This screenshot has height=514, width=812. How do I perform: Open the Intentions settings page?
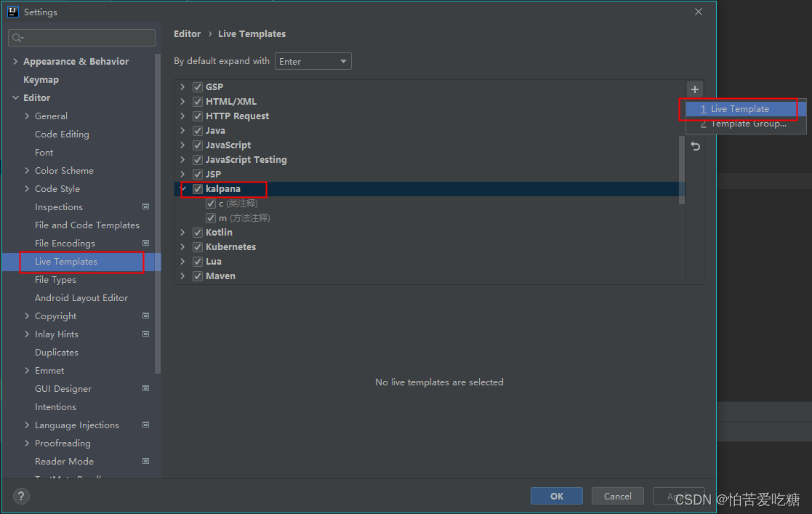[55, 406]
